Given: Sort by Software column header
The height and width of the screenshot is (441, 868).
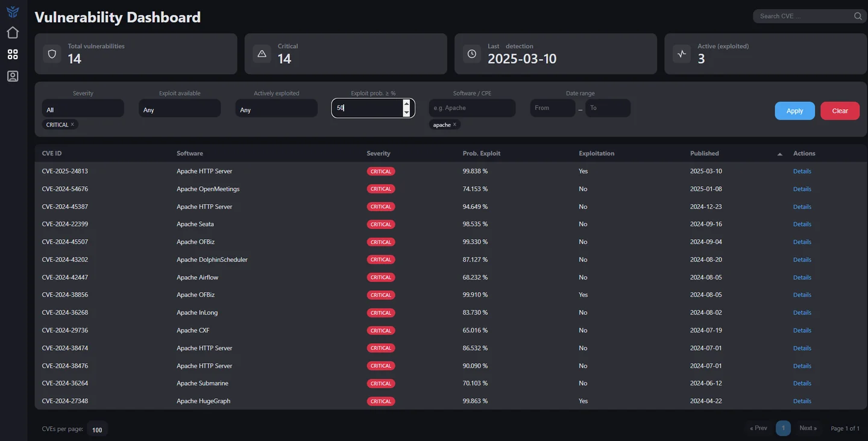Looking at the screenshot, I should (x=190, y=154).
